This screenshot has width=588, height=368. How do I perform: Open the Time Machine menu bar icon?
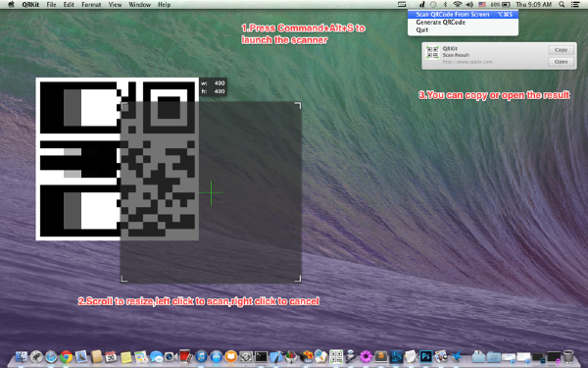pos(433,5)
